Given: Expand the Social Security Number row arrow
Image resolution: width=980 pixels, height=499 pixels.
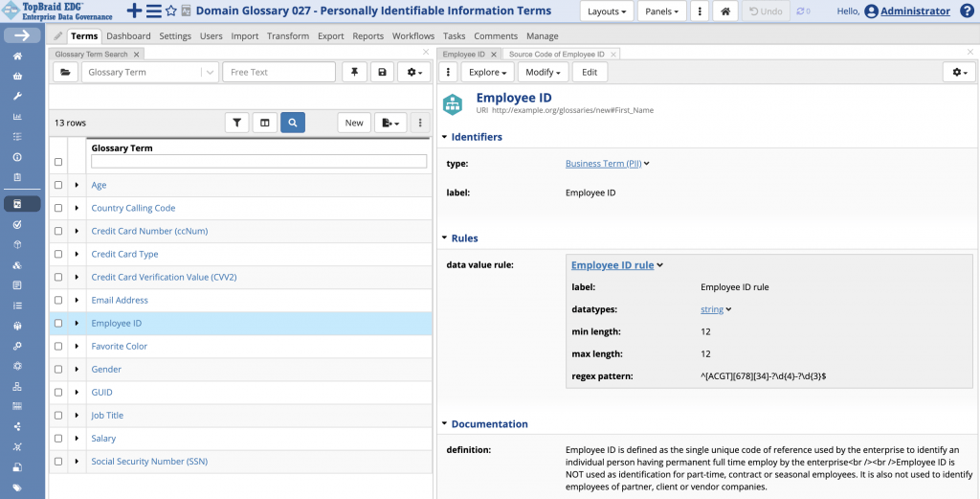Looking at the screenshot, I should click(x=77, y=462).
